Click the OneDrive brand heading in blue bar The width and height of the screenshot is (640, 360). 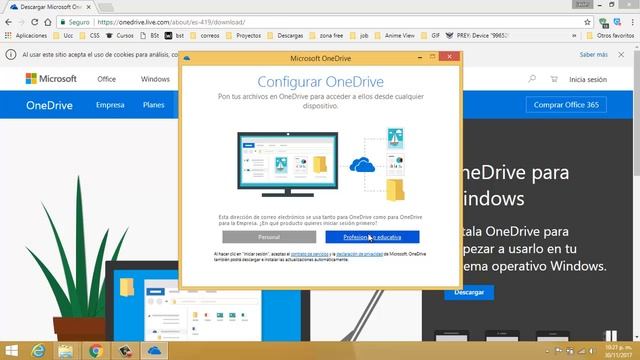tap(49, 105)
